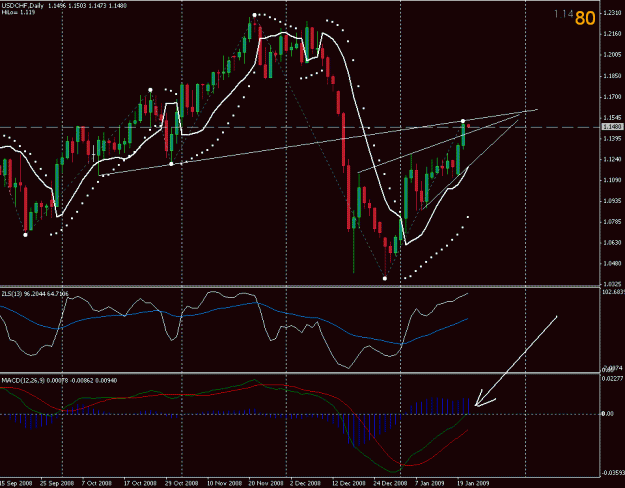Select the zigzag anchor dot at November peak
The image size is (625, 488).
coord(255,15)
